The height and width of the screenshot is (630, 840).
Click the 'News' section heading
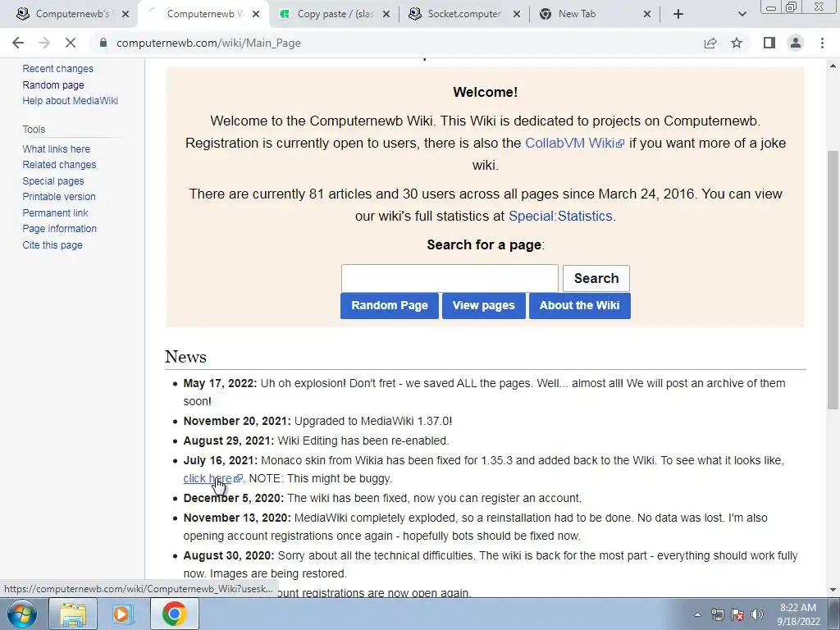point(185,357)
